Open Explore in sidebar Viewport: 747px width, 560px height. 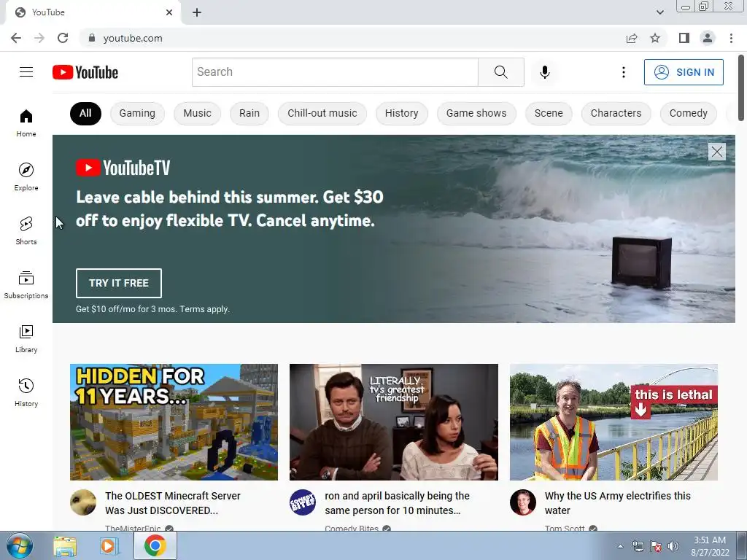click(26, 177)
